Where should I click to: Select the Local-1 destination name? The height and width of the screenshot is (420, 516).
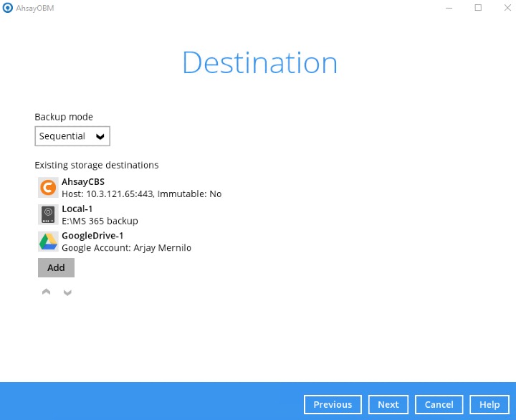click(77, 209)
